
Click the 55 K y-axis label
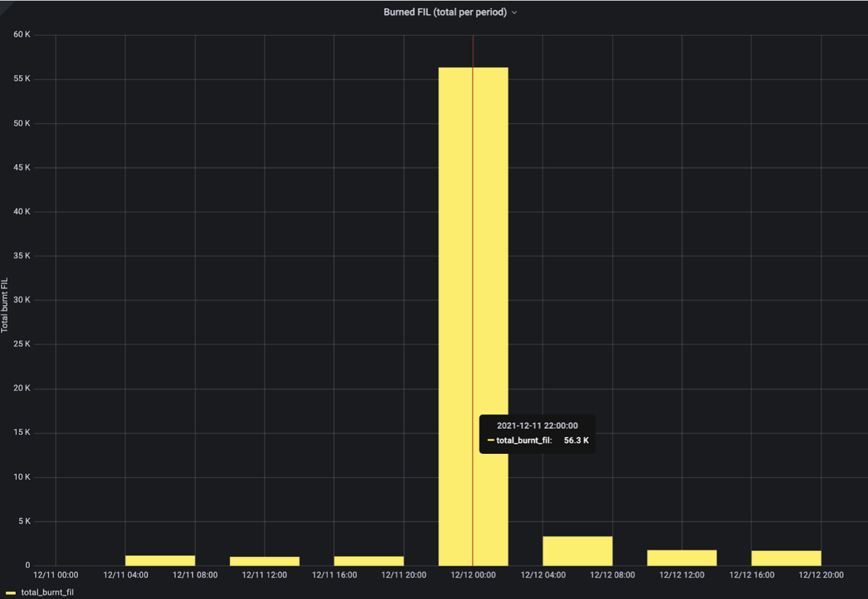[22, 79]
